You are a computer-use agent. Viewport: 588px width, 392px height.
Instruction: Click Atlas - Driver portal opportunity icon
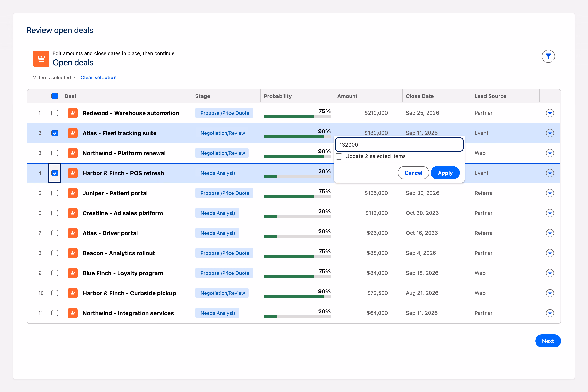click(72, 233)
